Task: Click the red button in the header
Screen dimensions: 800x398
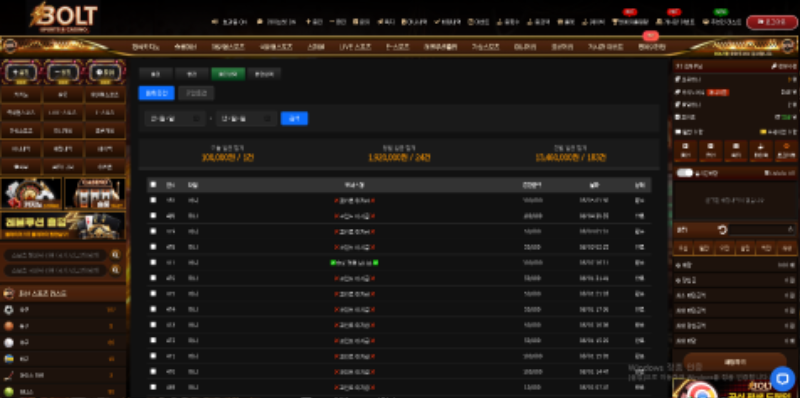Action: (x=771, y=22)
